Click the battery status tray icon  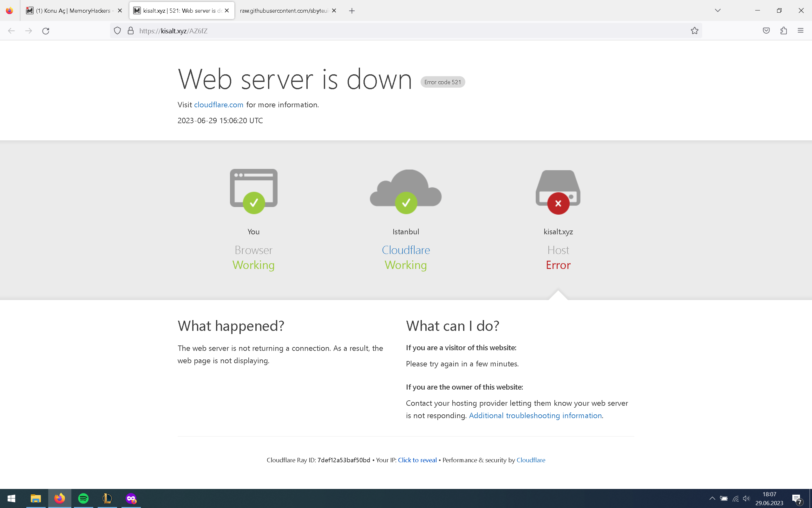(x=724, y=498)
